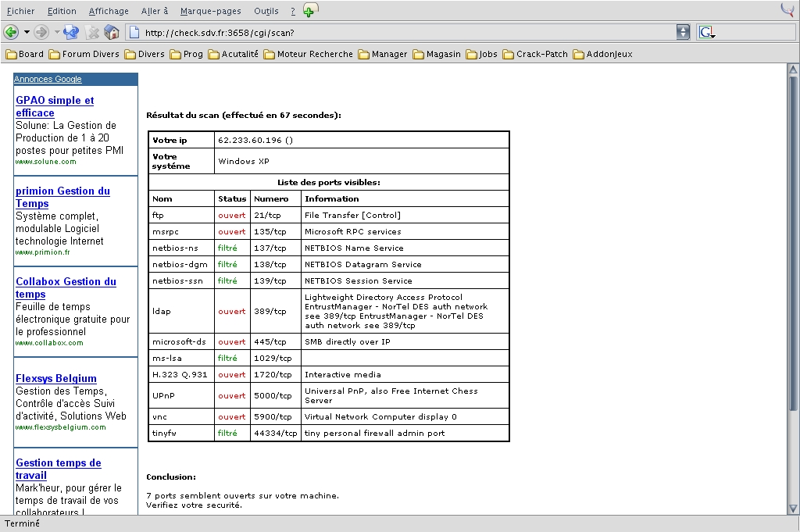Click the 'SMB directly over IP' text
This screenshot has height=532, width=800.
tap(348, 341)
